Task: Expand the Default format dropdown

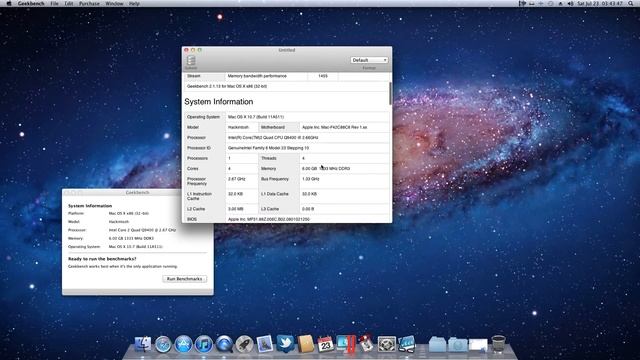Action: click(x=369, y=60)
